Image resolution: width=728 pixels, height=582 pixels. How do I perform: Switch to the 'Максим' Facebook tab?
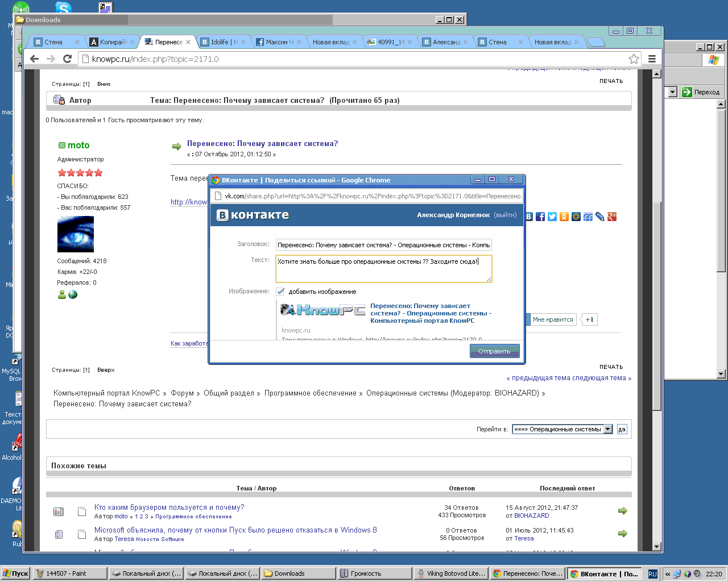point(279,42)
